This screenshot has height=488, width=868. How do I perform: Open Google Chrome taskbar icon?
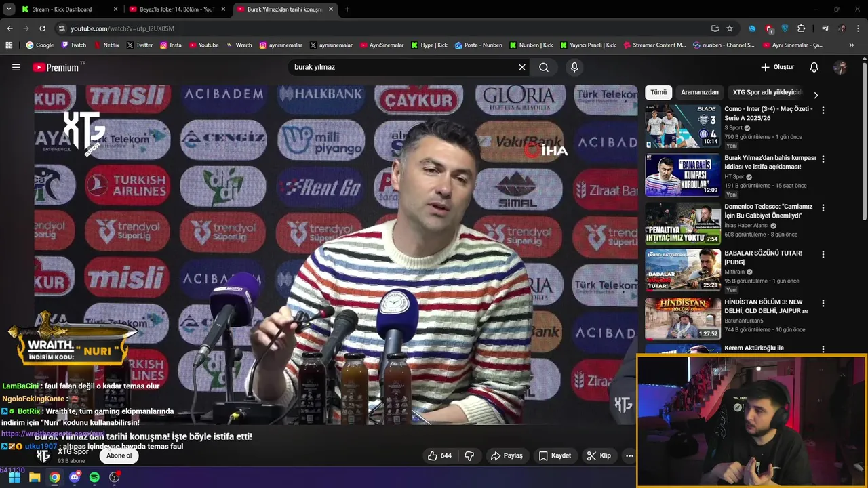click(x=54, y=477)
